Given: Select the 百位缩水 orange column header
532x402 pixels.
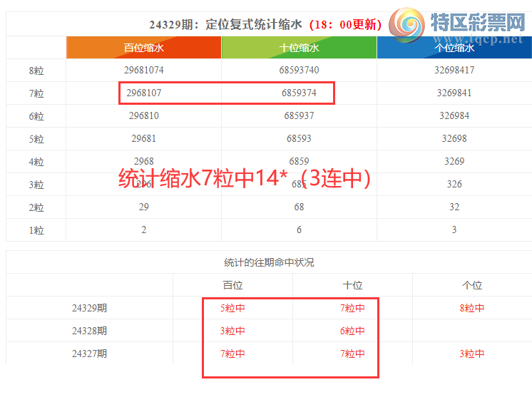Looking at the screenshot, I should coord(143,48).
